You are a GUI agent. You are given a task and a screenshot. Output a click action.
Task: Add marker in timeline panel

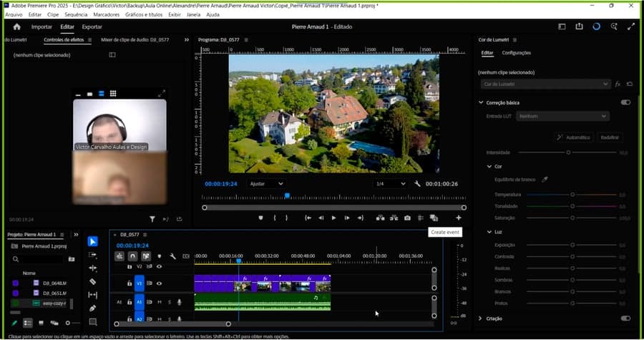pos(160,256)
